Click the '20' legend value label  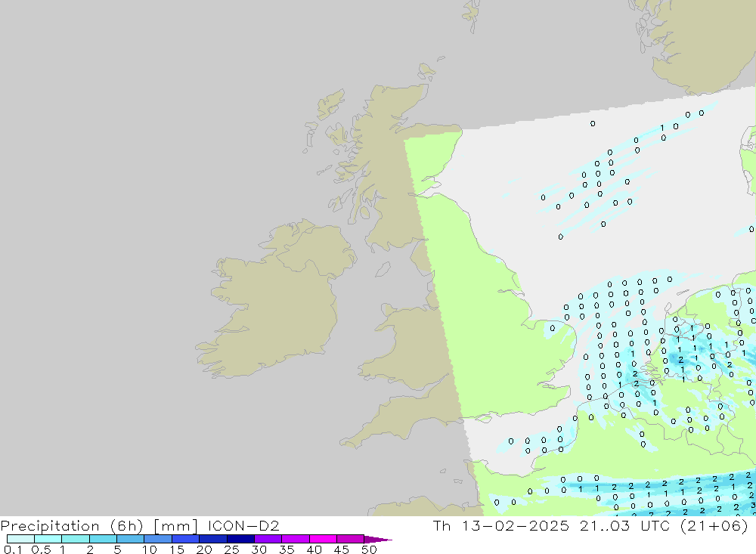click(204, 549)
